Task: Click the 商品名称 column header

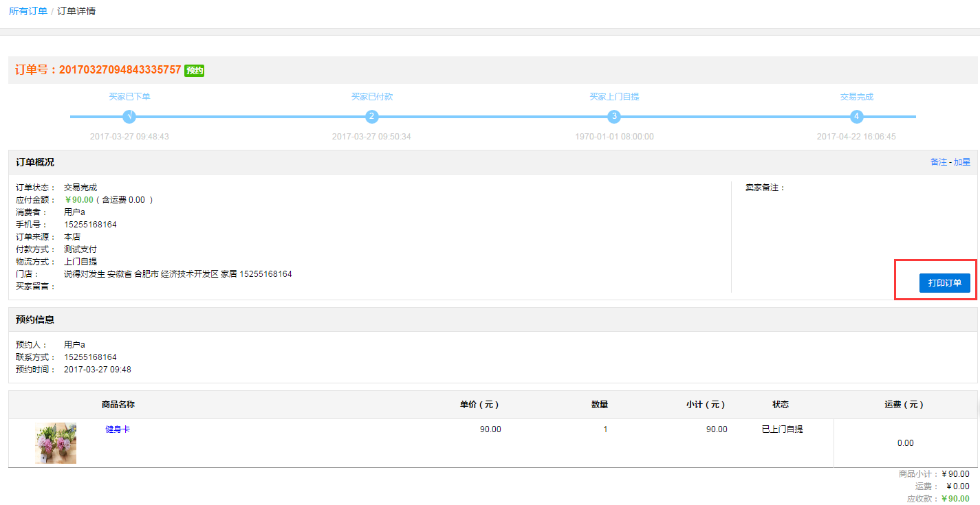Action: click(x=118, y=405)
